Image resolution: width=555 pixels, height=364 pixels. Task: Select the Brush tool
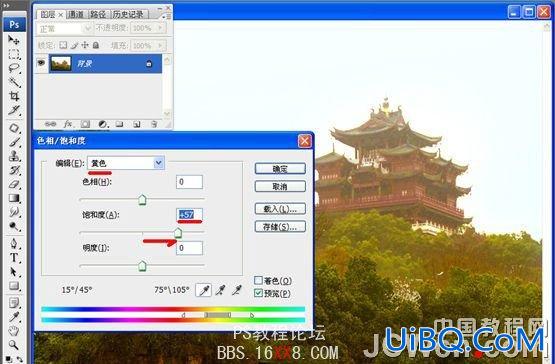coord(14,142)
